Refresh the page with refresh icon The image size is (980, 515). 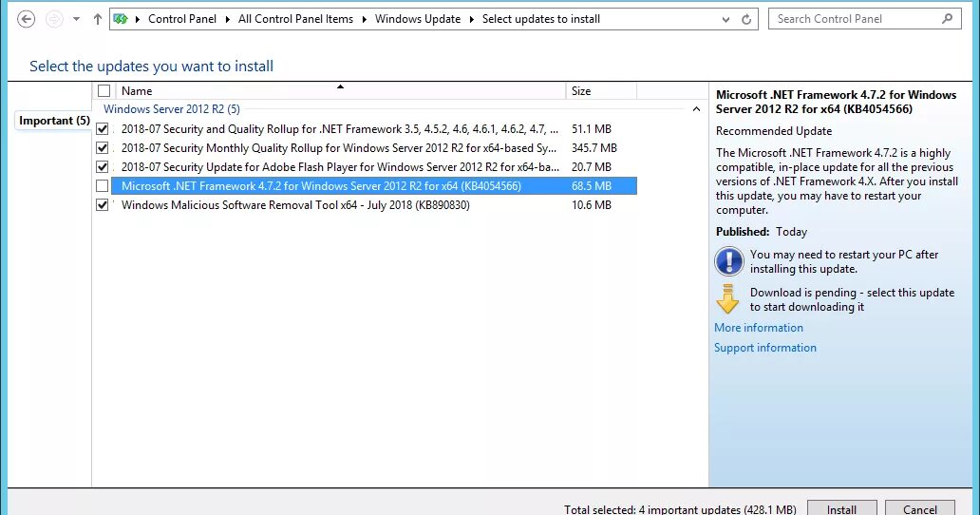click(x=746, y=19)
